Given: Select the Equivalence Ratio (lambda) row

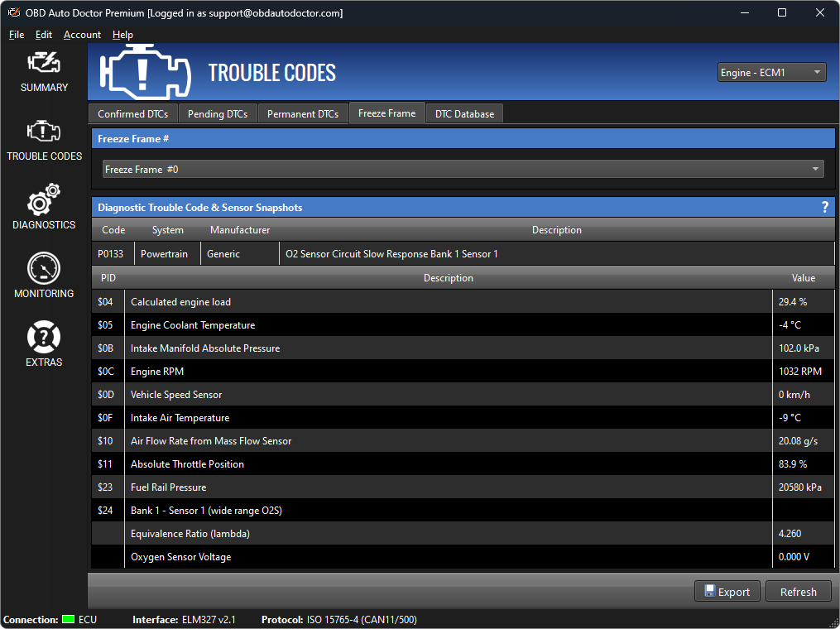Looking at the screenshot, I should [463, 534].
